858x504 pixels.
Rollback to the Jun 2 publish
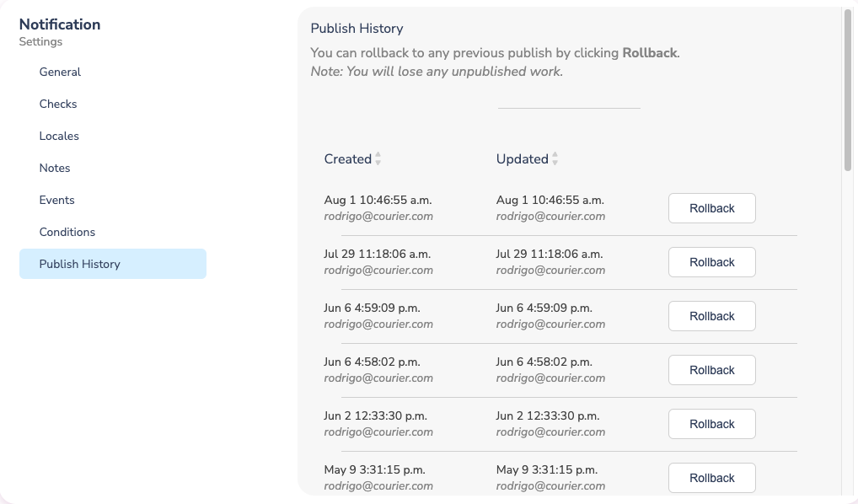coord(711,424)
